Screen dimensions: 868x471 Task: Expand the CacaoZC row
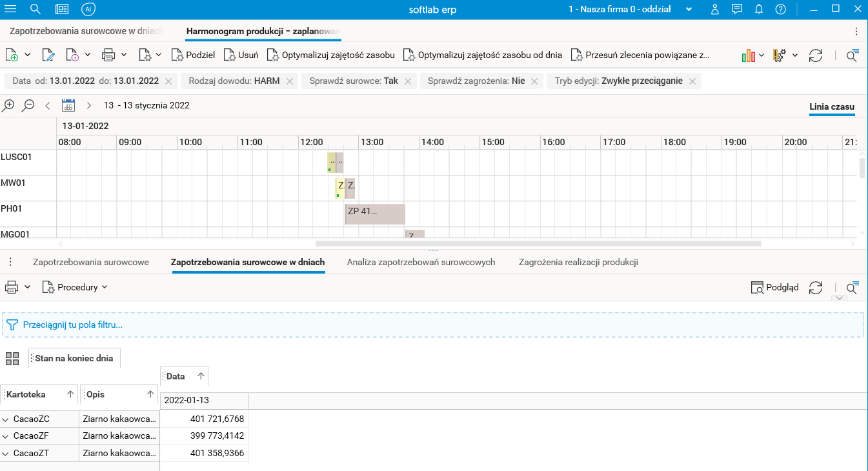6,419
